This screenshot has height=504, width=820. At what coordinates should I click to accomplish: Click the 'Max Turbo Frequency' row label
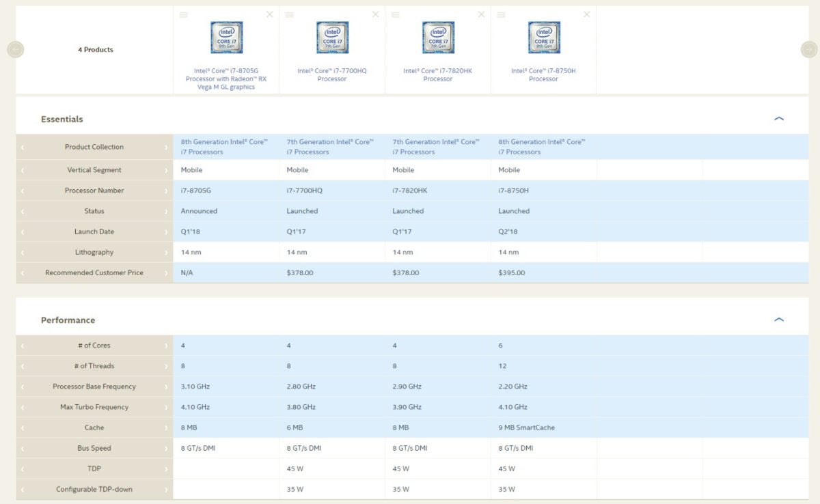click(94, 407)
